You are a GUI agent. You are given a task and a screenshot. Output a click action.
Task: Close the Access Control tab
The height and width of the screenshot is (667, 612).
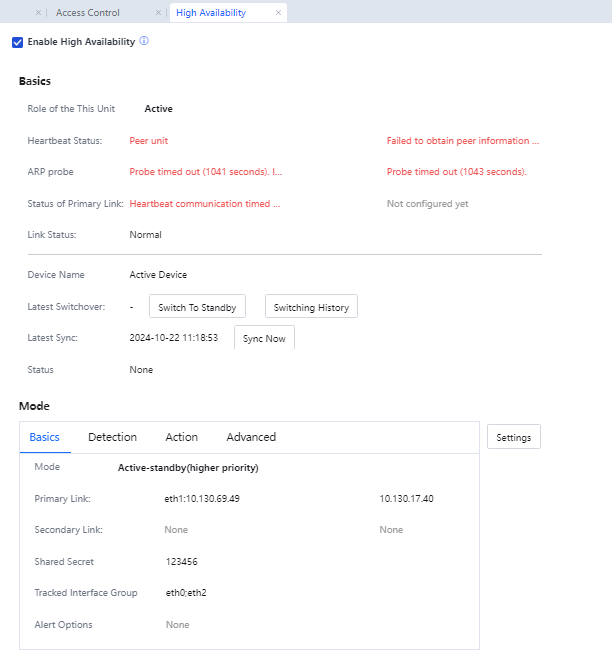(158, 13)
